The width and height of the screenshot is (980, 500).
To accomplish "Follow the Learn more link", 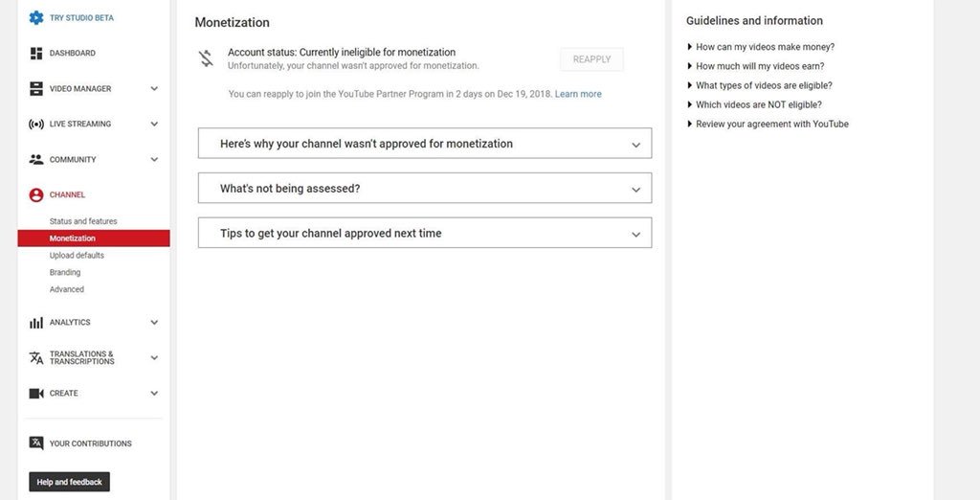I will 578,94.
